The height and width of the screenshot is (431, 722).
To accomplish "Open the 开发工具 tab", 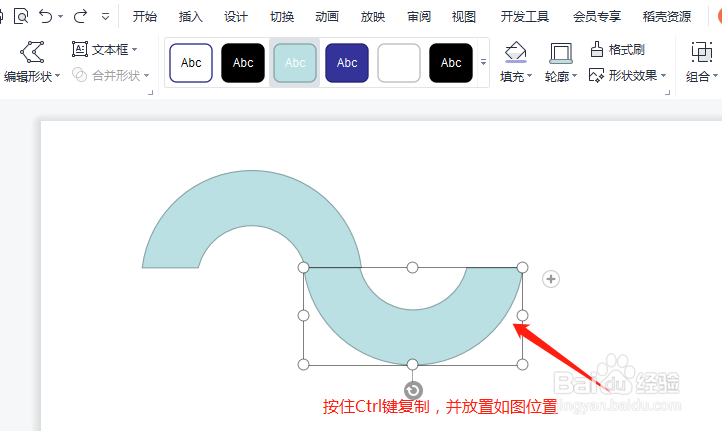I will [x=524, y=17].
